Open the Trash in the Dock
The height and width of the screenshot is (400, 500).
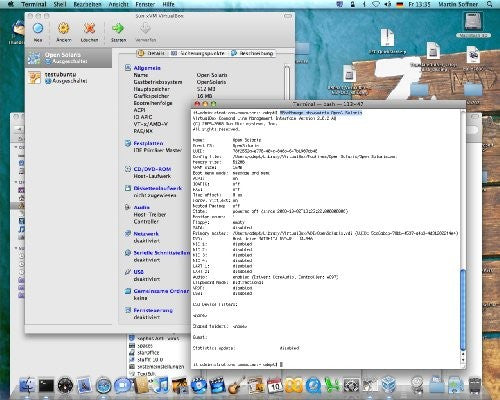pyautogui.click(x=475, y=385)
